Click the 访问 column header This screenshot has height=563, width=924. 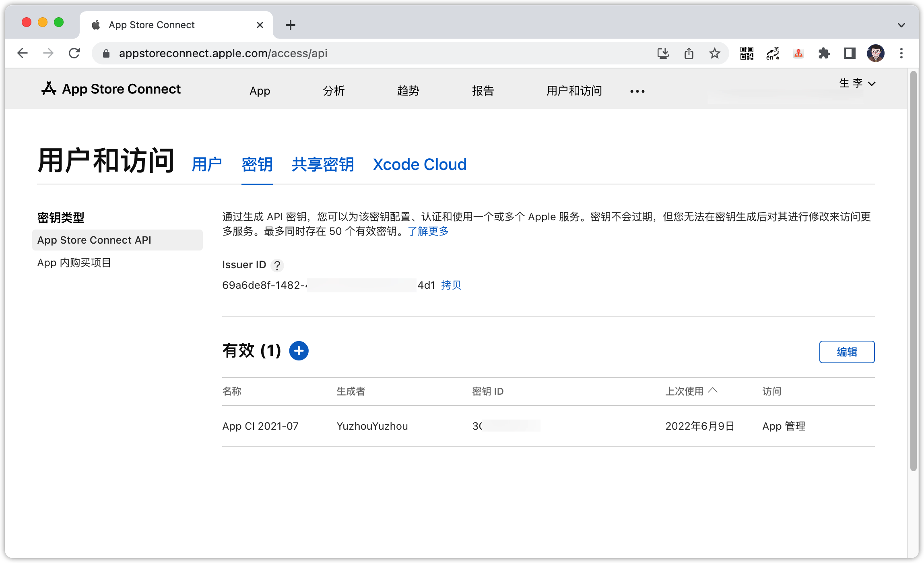pyautogui.click(x=772, y=391)
